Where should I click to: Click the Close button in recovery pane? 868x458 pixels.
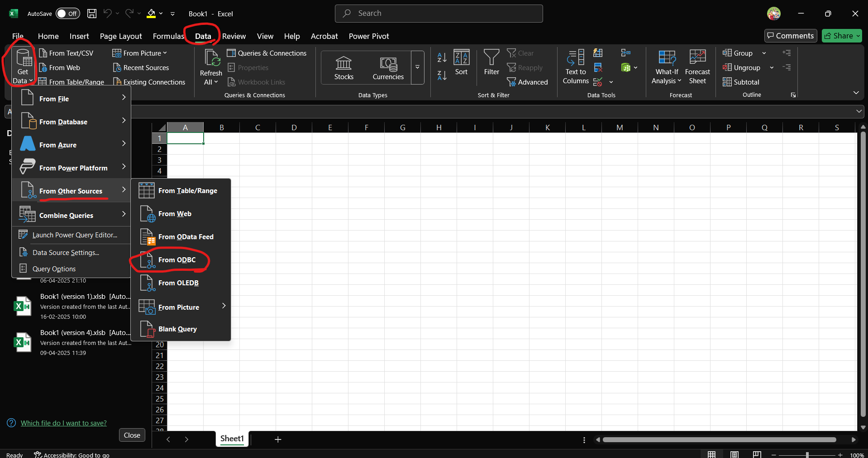click(132, 435)
